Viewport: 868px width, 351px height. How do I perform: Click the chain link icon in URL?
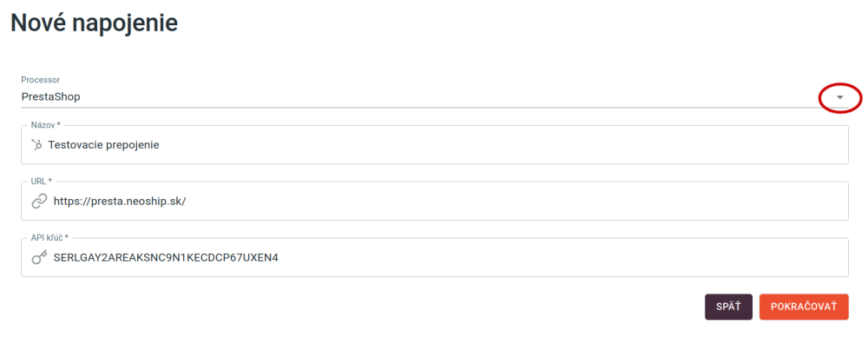coord(39,202)
